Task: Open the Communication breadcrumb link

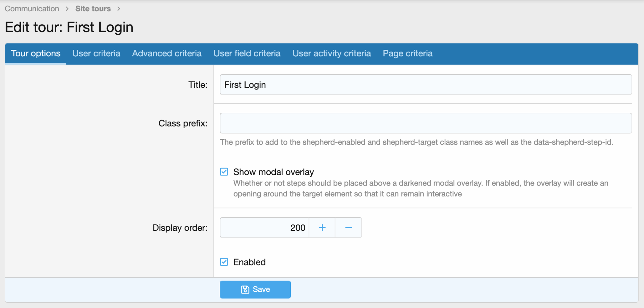Action: [x=32, y=9]
